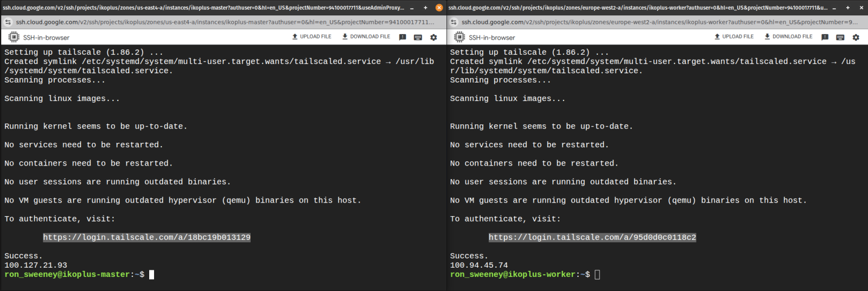This screenshot has width=868, height=291.
Task: Click the 'No VM guests' line in worker terminal
Action: coord(628,200)
